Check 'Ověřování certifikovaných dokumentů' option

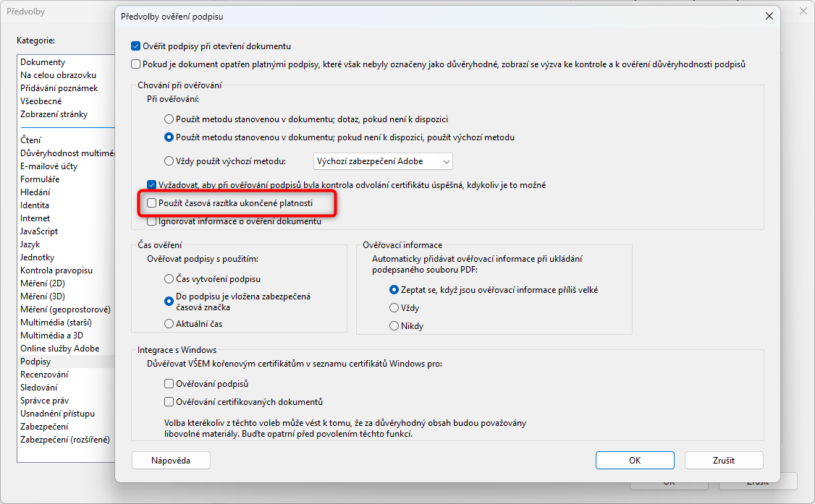point(169,401)
